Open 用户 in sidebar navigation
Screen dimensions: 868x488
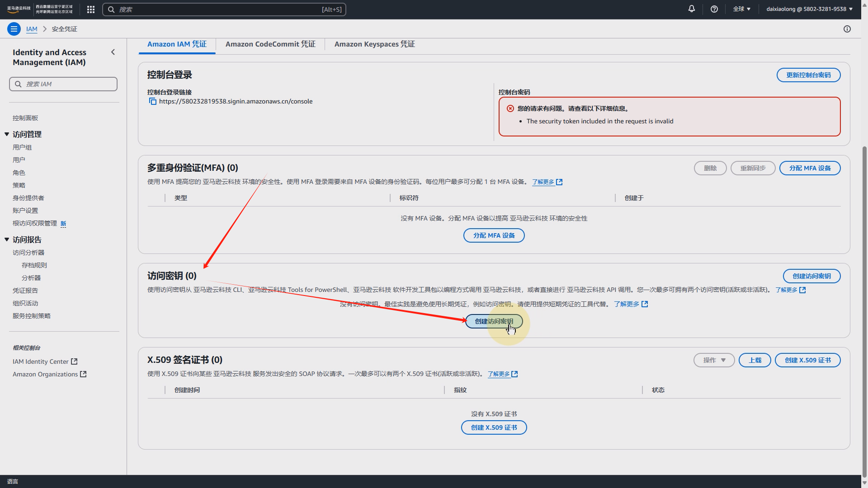tap(19, 160)
